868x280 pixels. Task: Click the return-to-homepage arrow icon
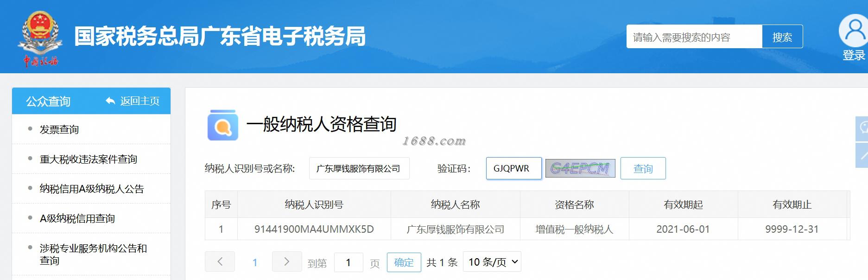[x=110, y=101]
